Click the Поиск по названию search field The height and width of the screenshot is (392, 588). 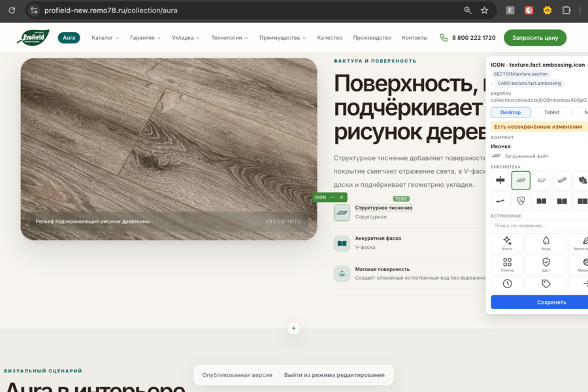pyautogui.click(x=539, y=225)
